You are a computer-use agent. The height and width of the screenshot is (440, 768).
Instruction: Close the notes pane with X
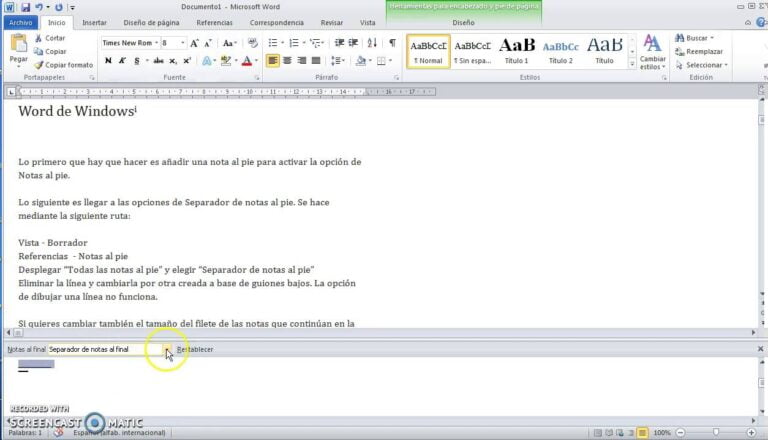[760, 349]
